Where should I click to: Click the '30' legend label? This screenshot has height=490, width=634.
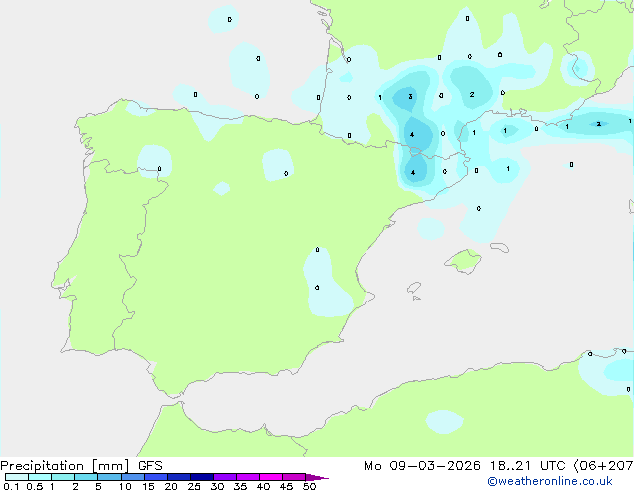click(x=217, y=486)
